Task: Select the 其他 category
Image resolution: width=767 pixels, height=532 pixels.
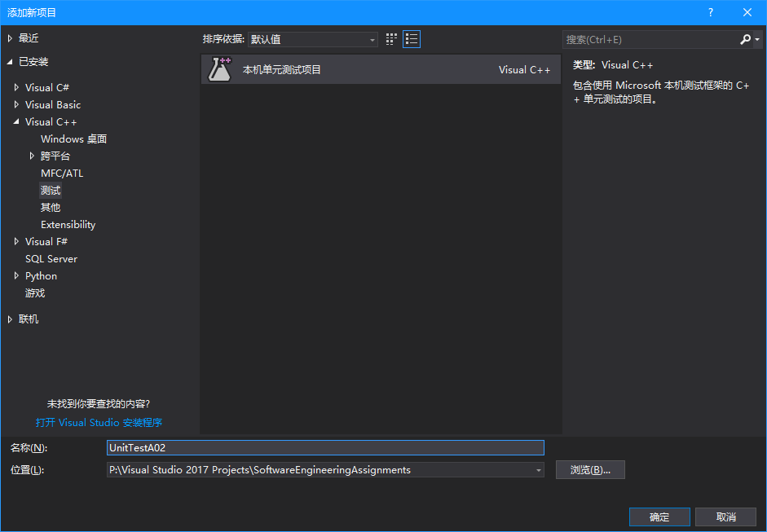Action: [51, 207]
